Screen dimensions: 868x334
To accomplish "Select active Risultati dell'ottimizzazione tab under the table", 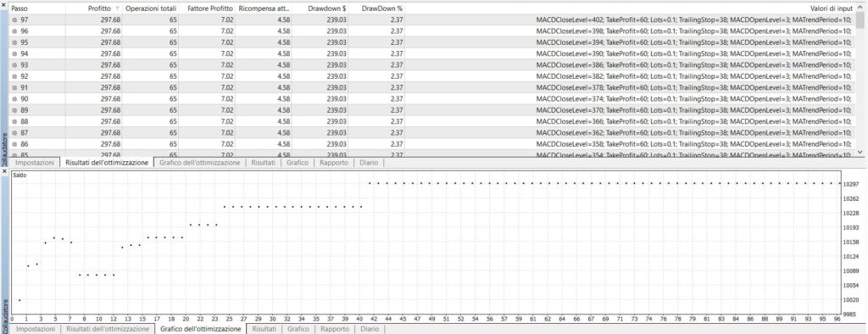I will point(107,163).
